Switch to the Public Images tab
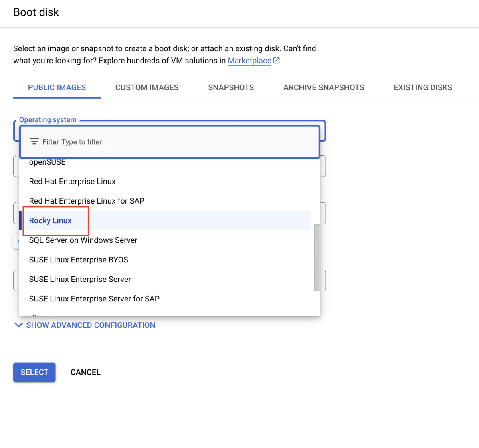The width and height of the screenshot is (479, 448). pyautogui.click(x=57, y=87)
